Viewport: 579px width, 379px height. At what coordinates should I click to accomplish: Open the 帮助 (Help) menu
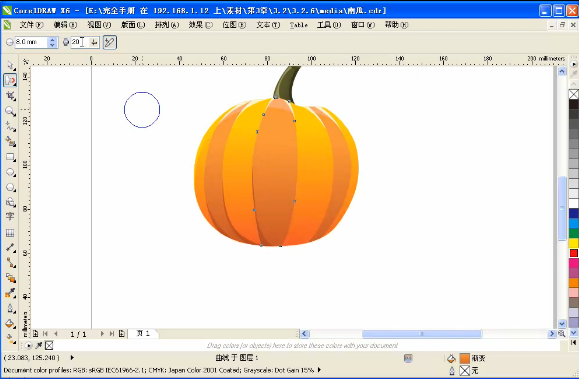point(396,25)
